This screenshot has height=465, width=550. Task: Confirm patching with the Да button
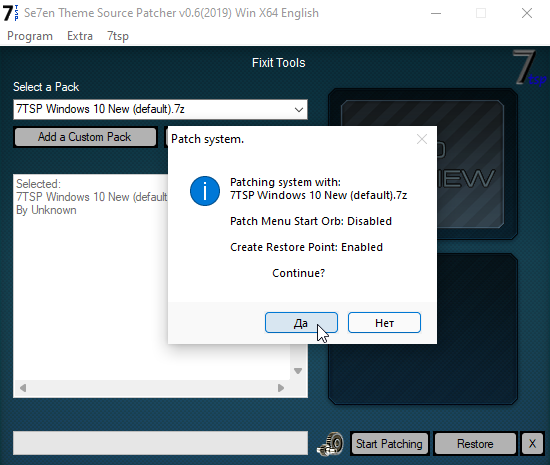(x=301, y=323)
